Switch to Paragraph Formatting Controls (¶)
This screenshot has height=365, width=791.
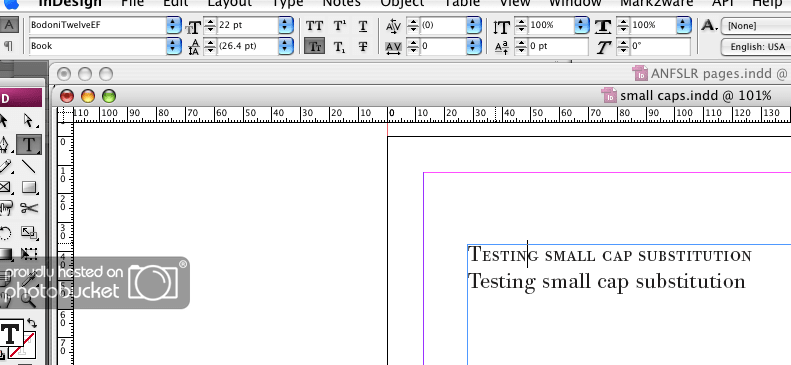[x=9, y=46]
